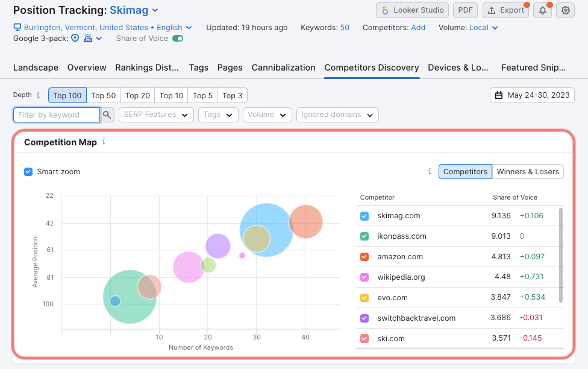Switch to the Cannibalization tab
This screenshot has height=369, width=588.
pos(283,68)
